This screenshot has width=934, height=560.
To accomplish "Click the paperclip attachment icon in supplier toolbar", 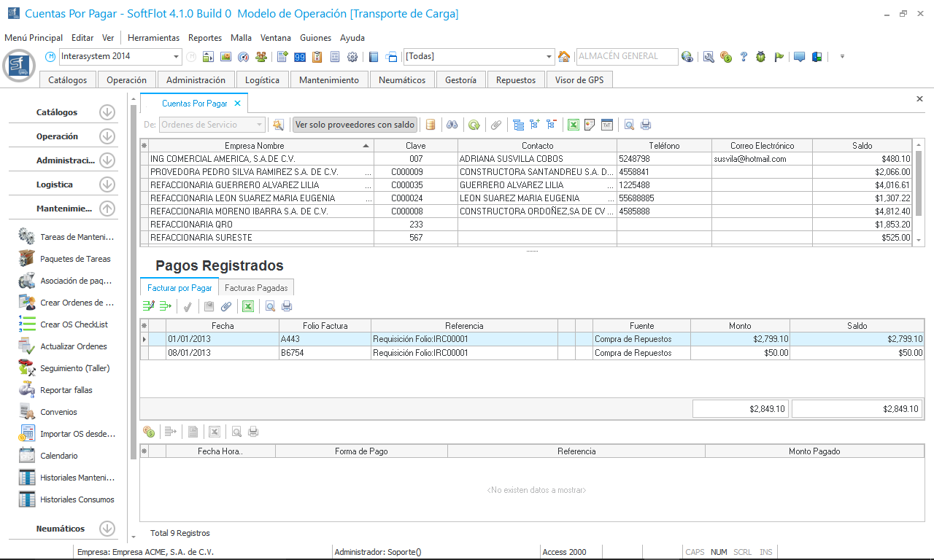I will 496,125.
